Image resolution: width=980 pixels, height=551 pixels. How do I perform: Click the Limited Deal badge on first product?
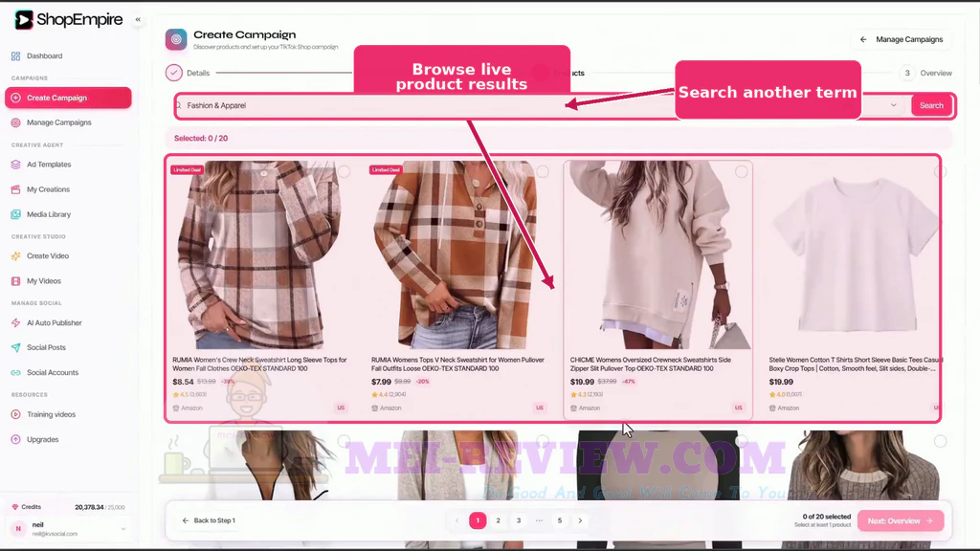pos(187,170)
